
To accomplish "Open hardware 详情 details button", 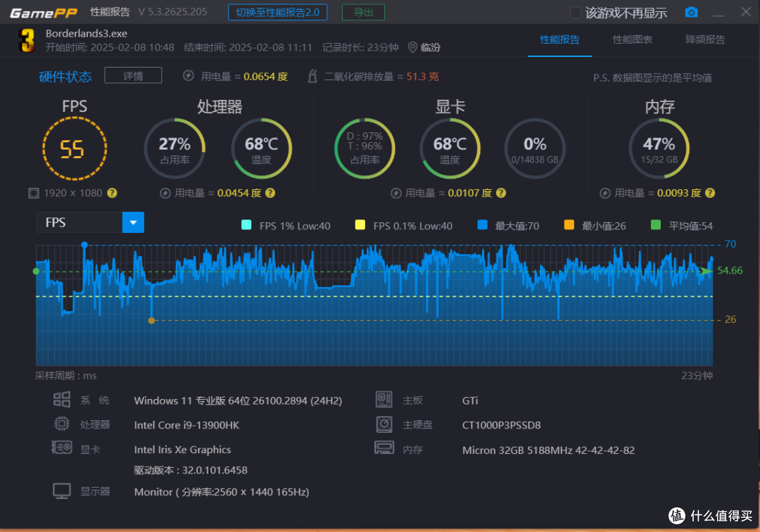I will (x=133, y=75).
